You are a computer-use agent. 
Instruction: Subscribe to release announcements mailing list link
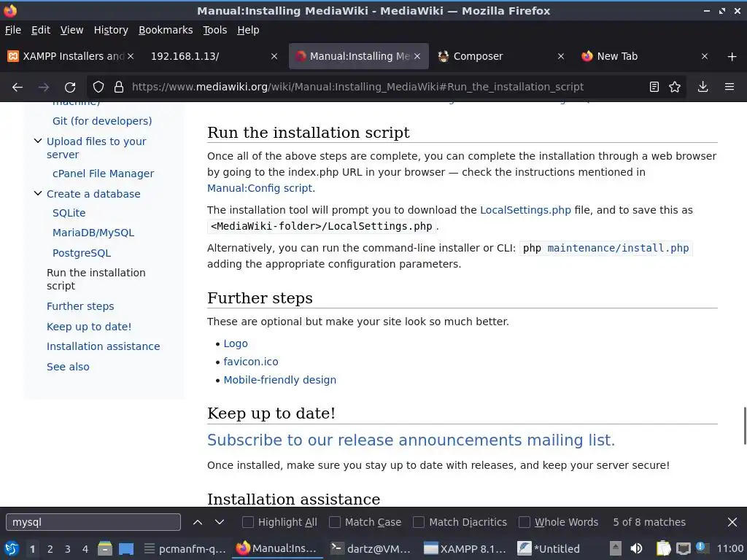click(x=411, y=440)
